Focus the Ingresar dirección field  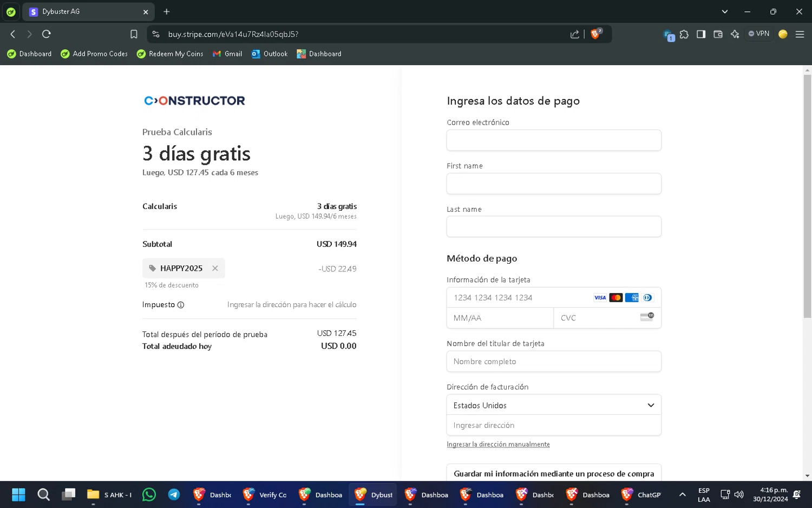pyautogui.click(x=554, y=425)
